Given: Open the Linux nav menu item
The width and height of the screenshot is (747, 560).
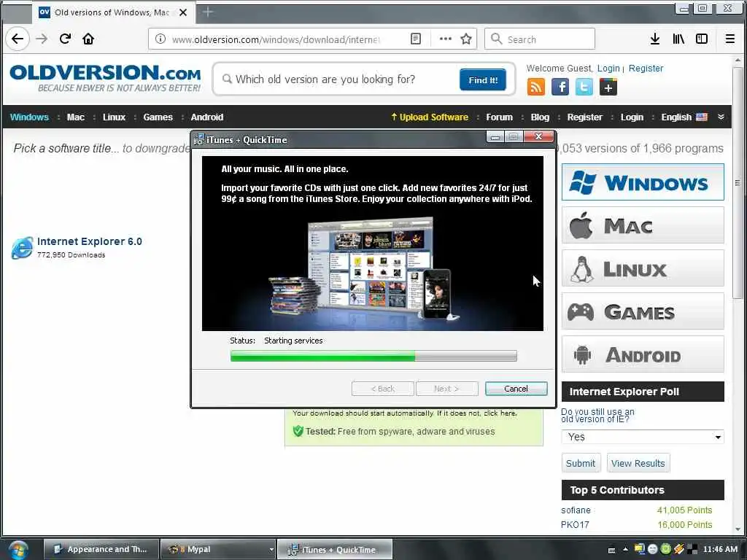Looking at the screenshot, I should [114, 117].
